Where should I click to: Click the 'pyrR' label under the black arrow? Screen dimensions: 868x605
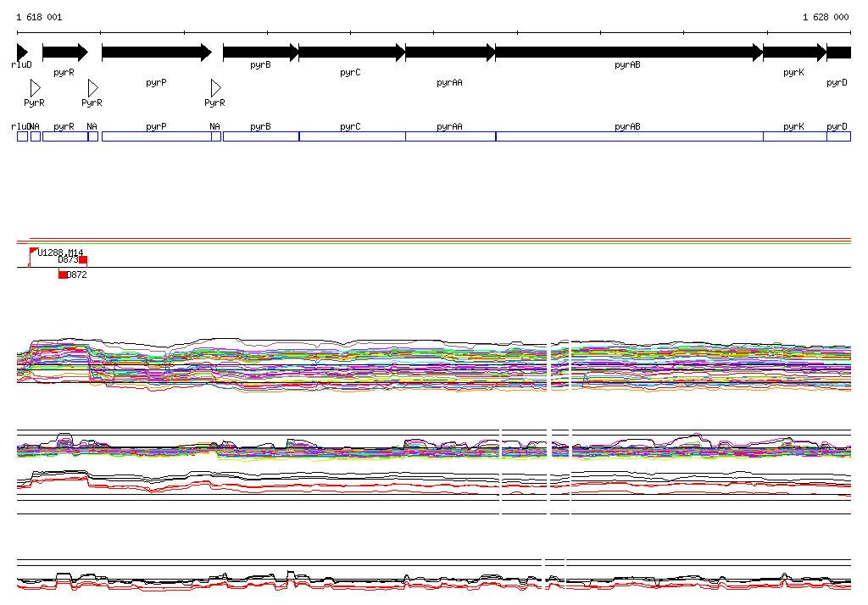(x=64, y=73)
